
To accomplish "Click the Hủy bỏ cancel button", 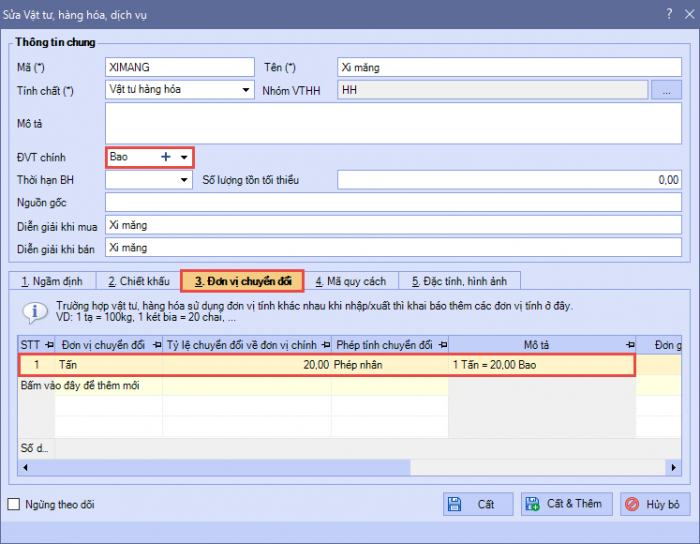I will tap(655, 504).
